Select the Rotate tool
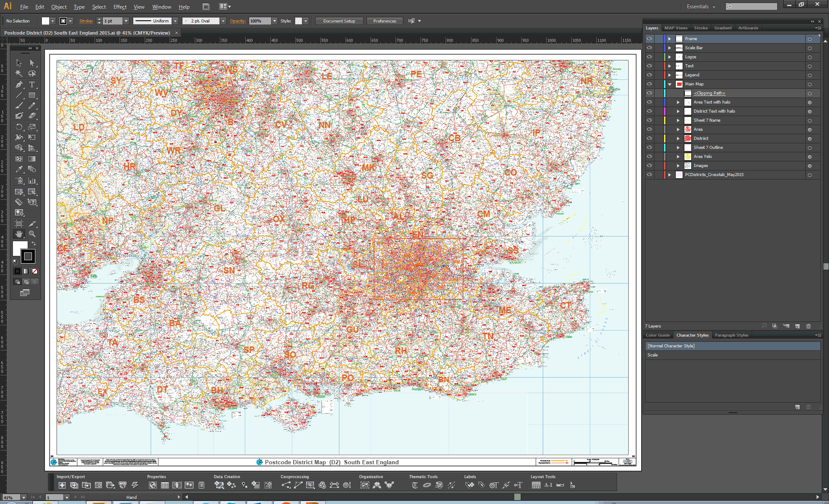Viewport: 829px width, 504px height. 19,127
